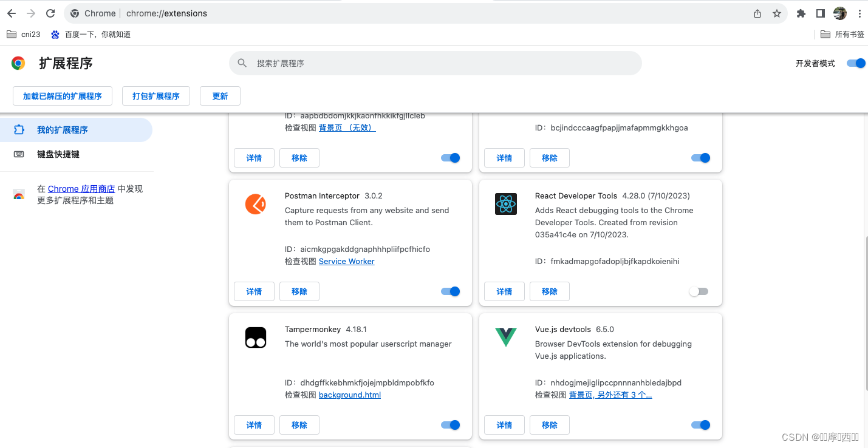
Task: Open 详情 for Tampermonkey
Action: [254, 425]
